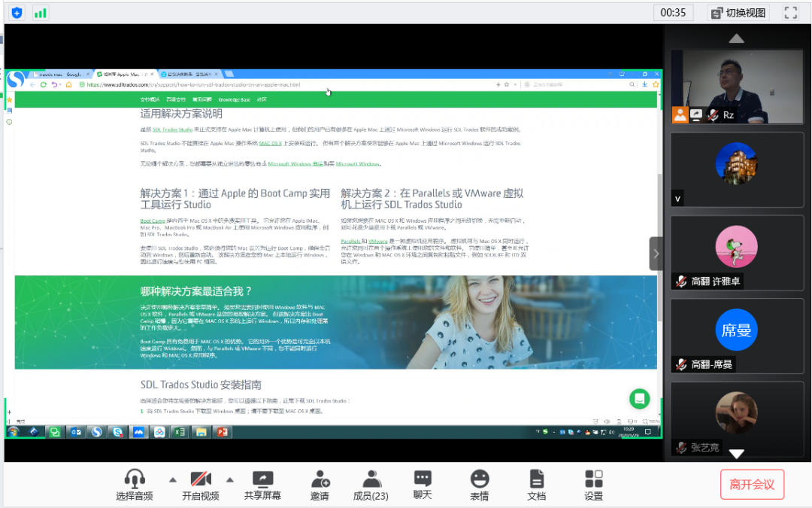Turn on the camera with 开启视频
Screen dimensions: 812x508
pyautogui.click(x=201, y=485)
